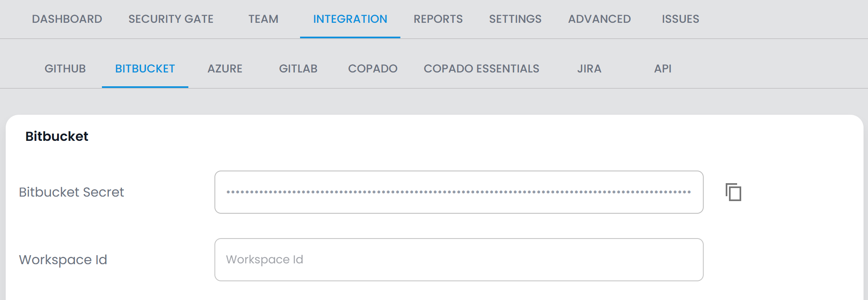Click inside the Workspace Id field
Screen dimensions: 868x300
(458, 259)
